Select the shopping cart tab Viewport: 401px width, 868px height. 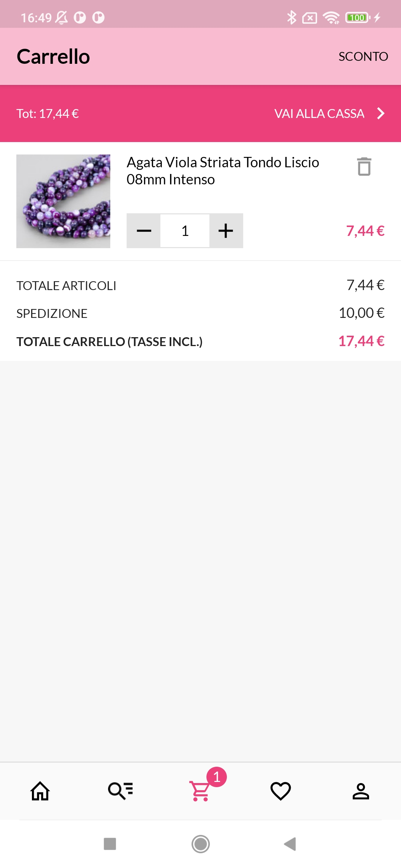[x=200, y=791]
